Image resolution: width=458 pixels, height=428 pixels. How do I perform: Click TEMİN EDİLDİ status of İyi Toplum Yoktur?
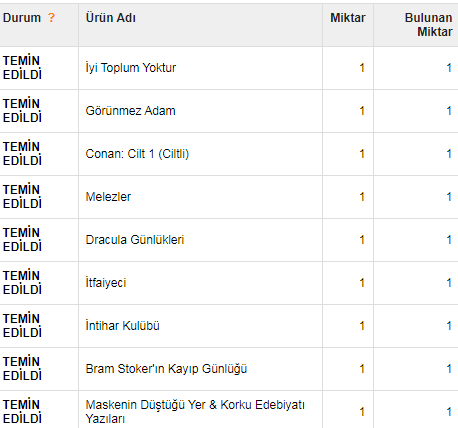tap(22, 68)
